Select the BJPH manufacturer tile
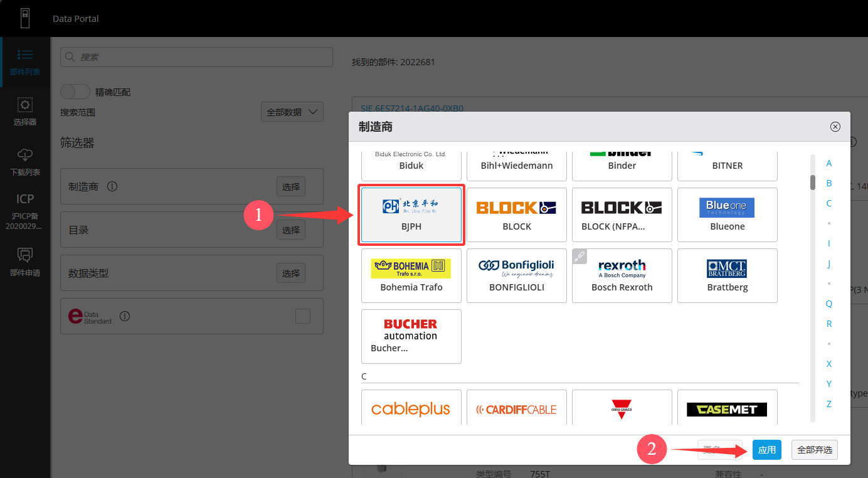This screenshot has height=478, width=868. click(411, 215)
